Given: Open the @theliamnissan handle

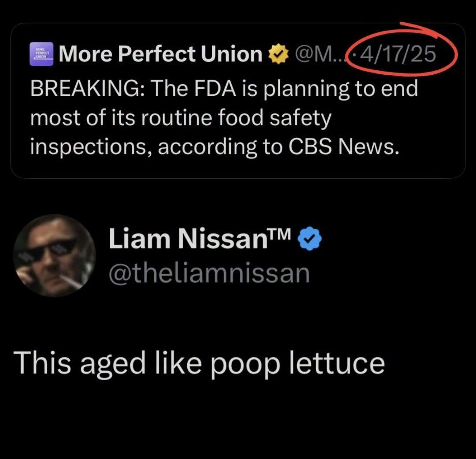Looking at the screenshot, I should [x=210, y=274].
